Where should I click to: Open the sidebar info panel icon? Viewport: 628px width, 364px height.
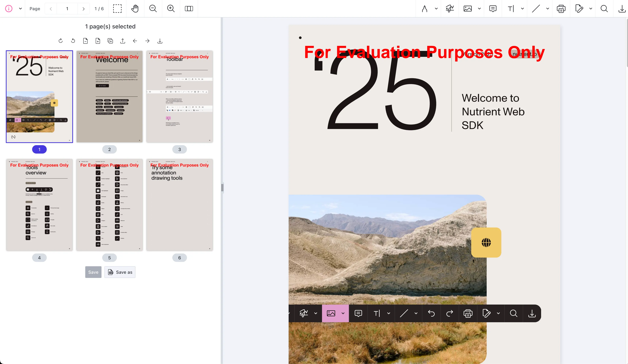click(x=9, y=9)
